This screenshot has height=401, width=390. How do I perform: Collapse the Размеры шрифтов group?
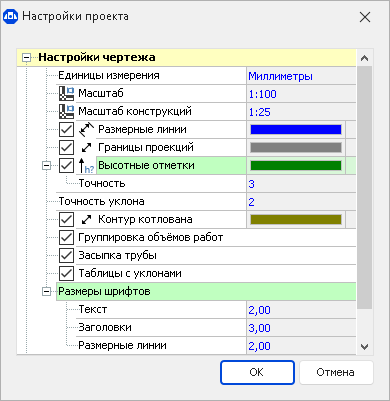tap(47, 292)
